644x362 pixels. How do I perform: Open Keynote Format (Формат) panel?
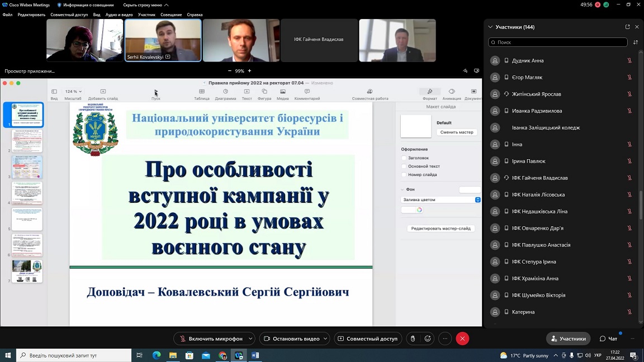pos(429,92)
